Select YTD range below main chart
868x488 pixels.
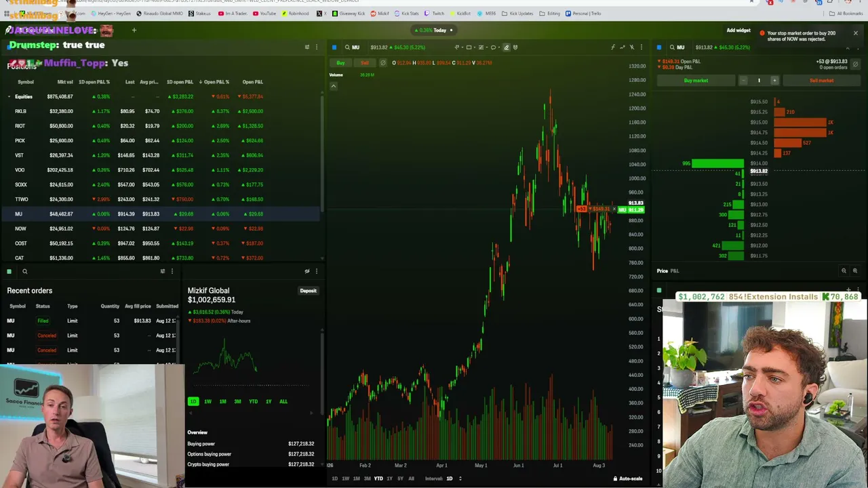[378, 479]
